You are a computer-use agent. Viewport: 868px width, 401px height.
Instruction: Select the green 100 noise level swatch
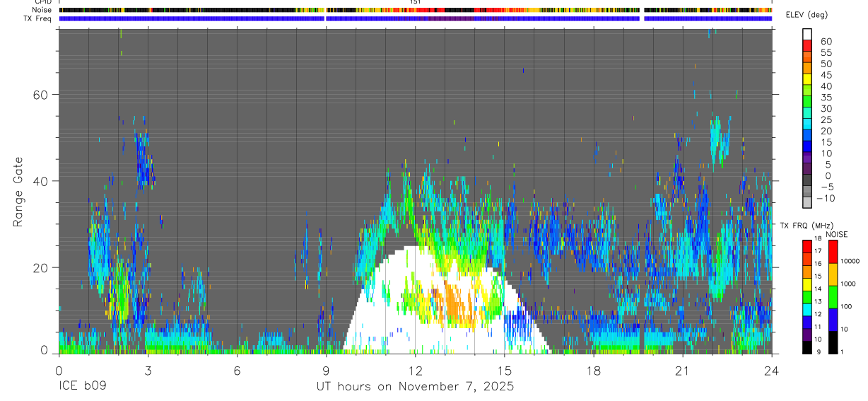click(833, 297)
